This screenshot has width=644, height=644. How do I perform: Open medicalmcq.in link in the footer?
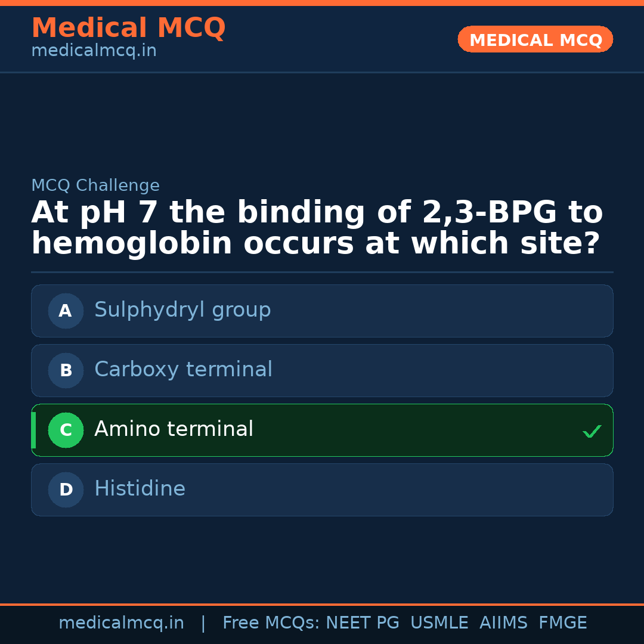tap(121, 623)
